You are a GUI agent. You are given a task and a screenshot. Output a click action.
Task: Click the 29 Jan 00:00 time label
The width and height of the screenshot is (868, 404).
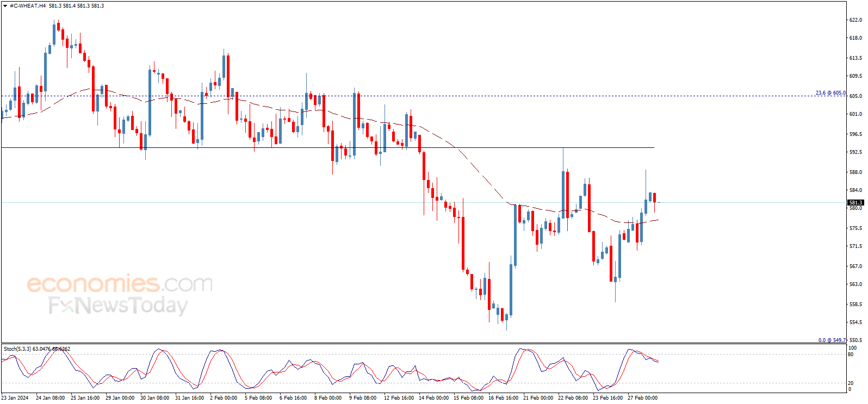tap(120, 398)
